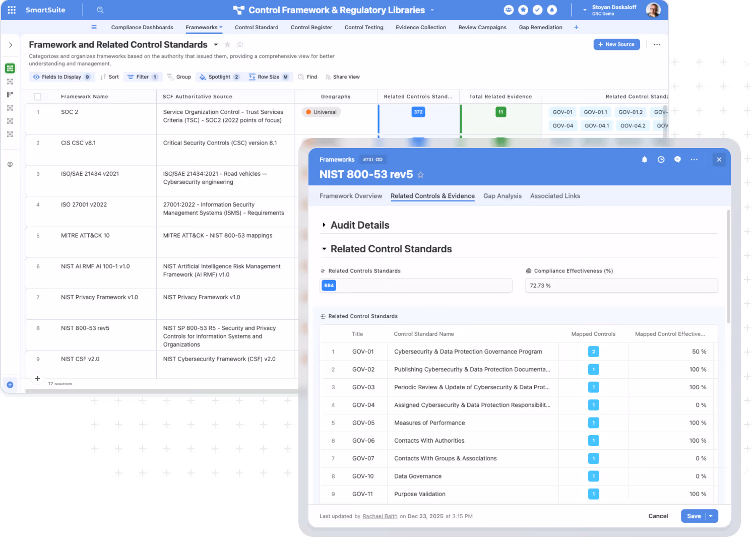This screenshot has width=756, height=554.
Task: Click the GOV-01.1 linked record chip
Action: point(595,112)
